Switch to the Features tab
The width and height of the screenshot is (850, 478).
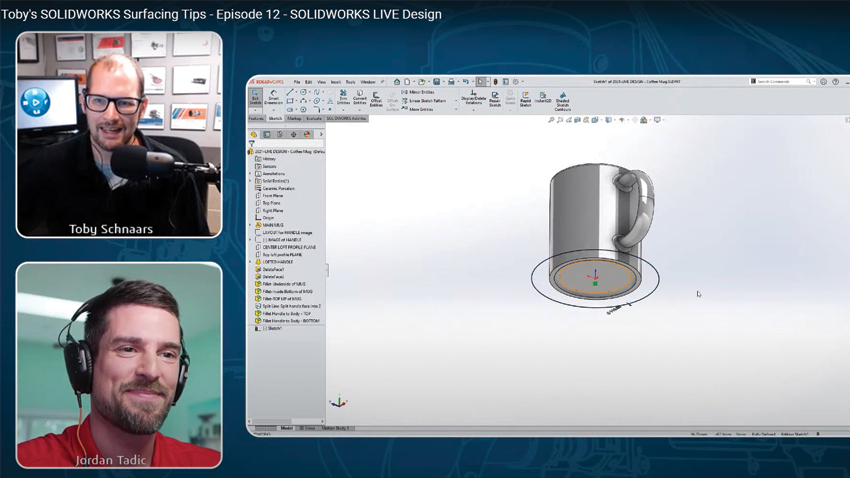(256, 118)
